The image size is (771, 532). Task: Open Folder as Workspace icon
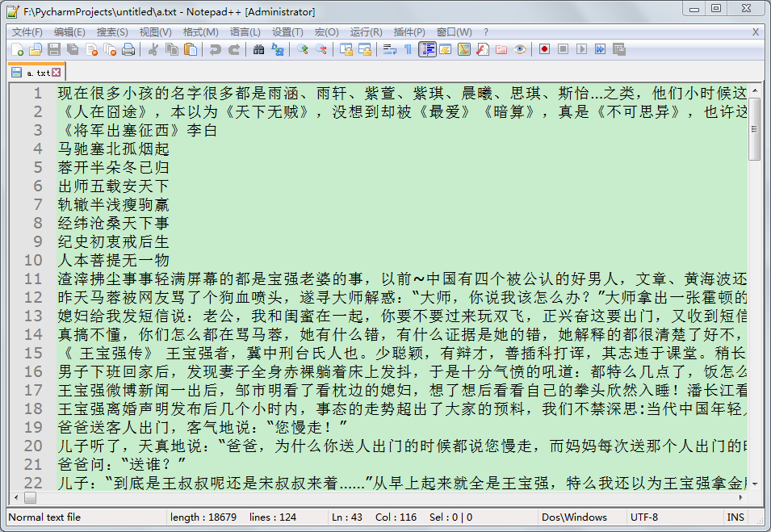(501, 50)
